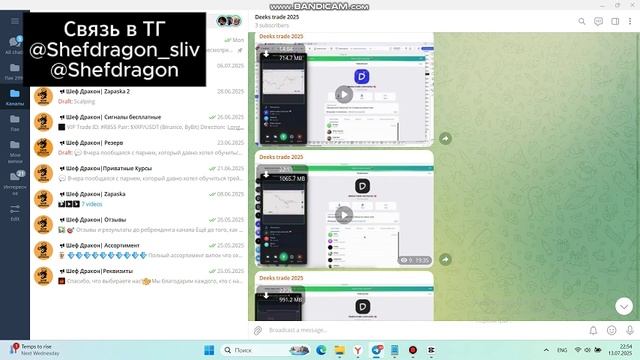
Task: Switch to the Каналы folder
Action: pos(15,97)
